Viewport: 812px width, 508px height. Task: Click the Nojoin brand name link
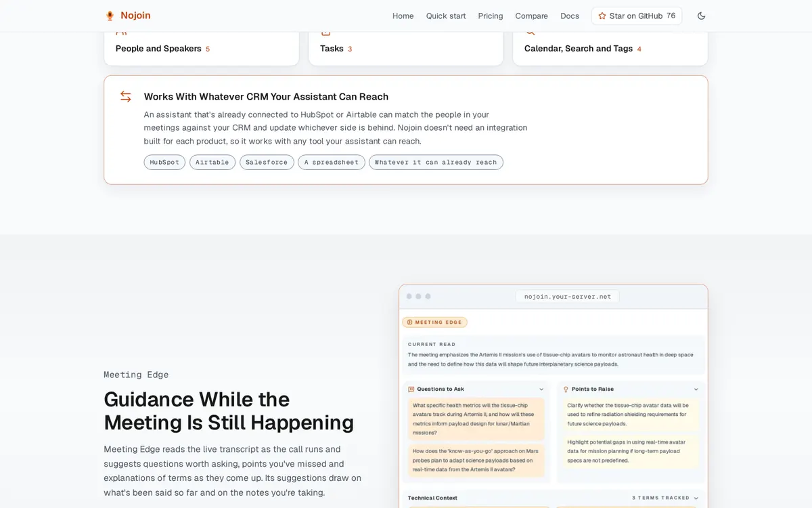[135, 16]
